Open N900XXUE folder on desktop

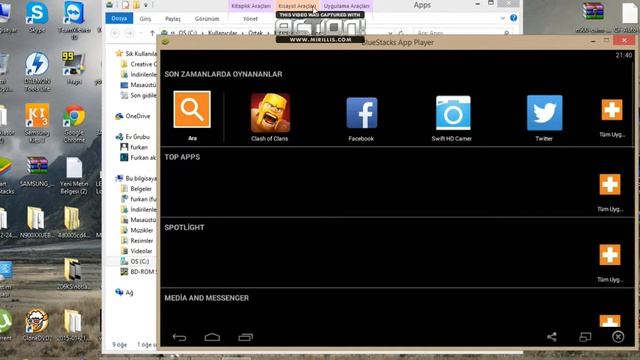click(x=36, y=222)
